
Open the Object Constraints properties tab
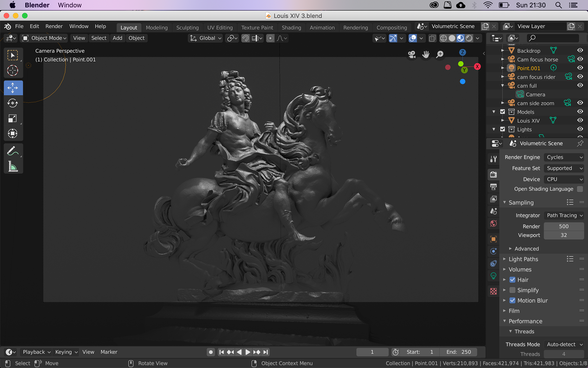493,263
